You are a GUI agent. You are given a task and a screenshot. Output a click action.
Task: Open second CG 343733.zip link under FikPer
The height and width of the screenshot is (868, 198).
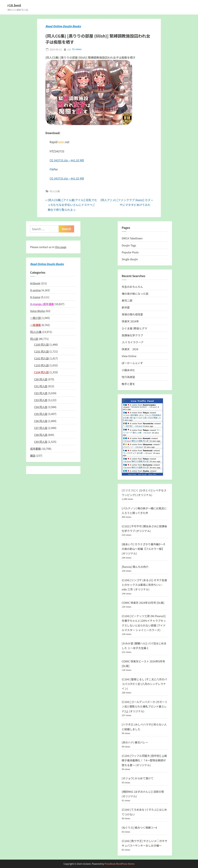click(x=67, y=179)
